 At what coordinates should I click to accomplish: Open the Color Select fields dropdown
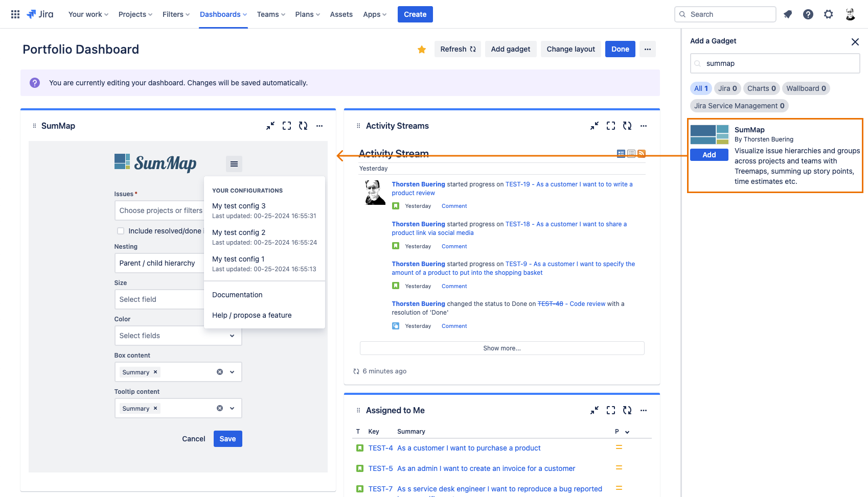click(178, 336)
